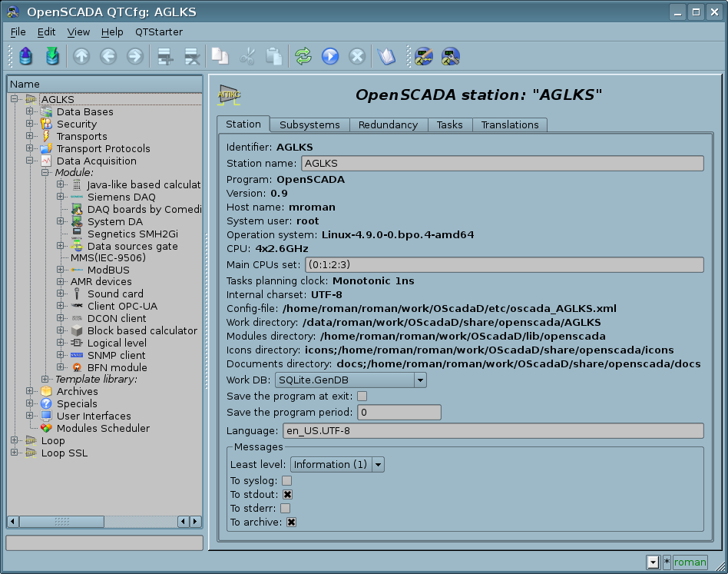Select Specials in the navigation tree
Screen dimensions: 728x574
pyautogui.click(x=77, y=404)
